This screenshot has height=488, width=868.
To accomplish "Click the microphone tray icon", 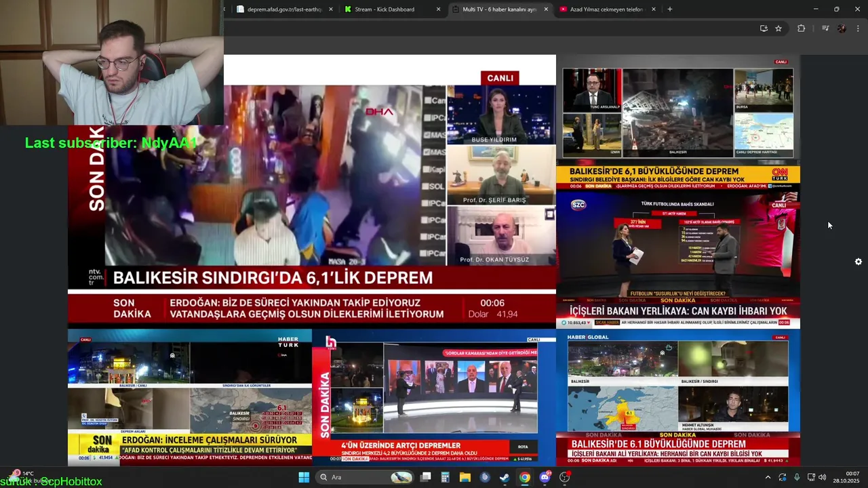I will coord(797,477).
